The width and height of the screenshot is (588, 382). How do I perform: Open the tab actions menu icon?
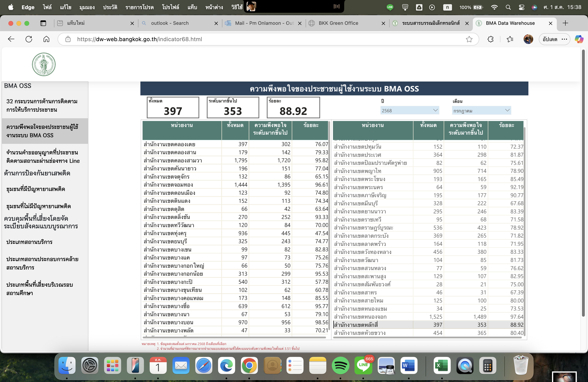pos(43,23)
